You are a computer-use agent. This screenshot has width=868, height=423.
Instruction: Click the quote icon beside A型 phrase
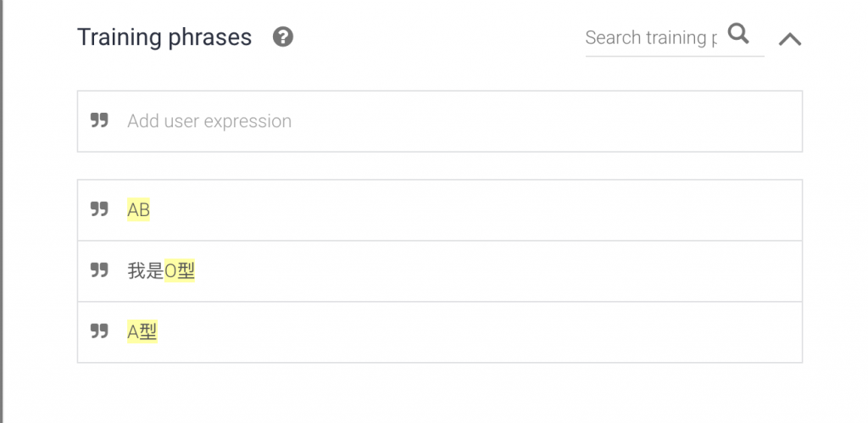[99, 331]
